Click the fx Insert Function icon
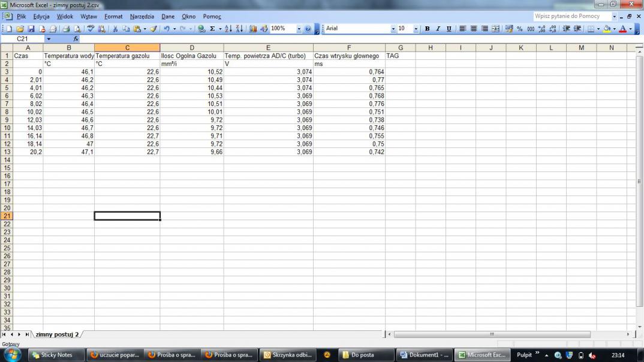 tap(76, 38)
